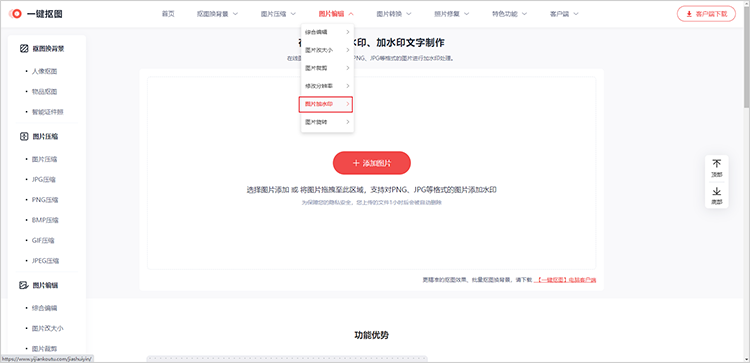The width and height of the screenshot is (750, 363).
Task: Click the 抠图换背景 sidebar section icon
Action: (24, 48)
